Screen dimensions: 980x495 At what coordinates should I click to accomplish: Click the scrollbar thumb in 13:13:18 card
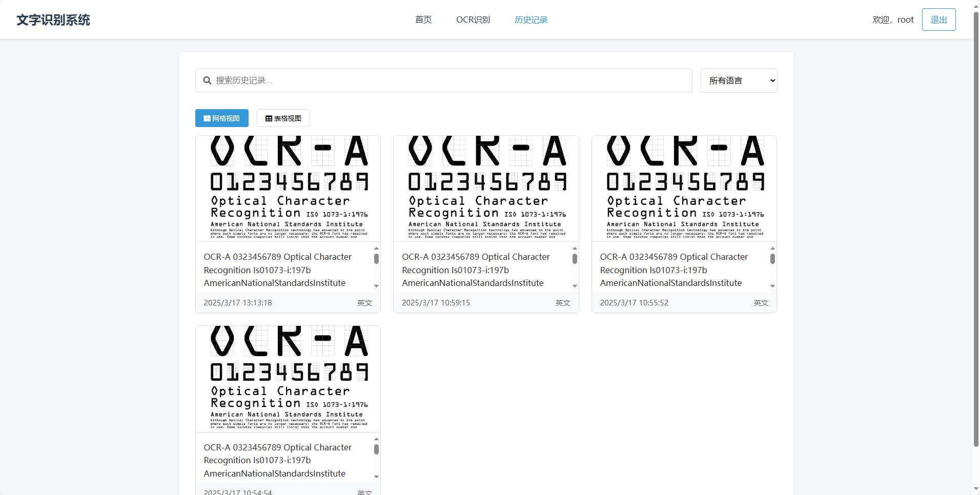tap(376, 259)
